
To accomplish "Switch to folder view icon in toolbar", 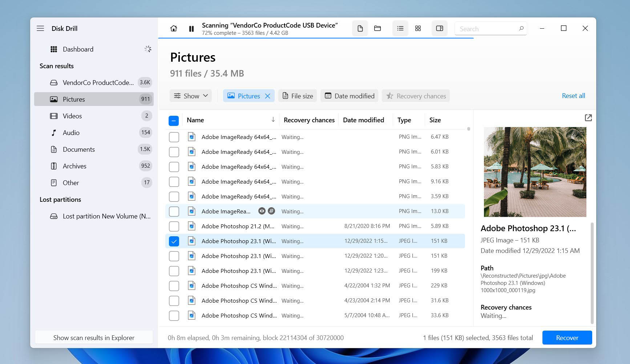I will pyautogui.click(x=377, y=28).
